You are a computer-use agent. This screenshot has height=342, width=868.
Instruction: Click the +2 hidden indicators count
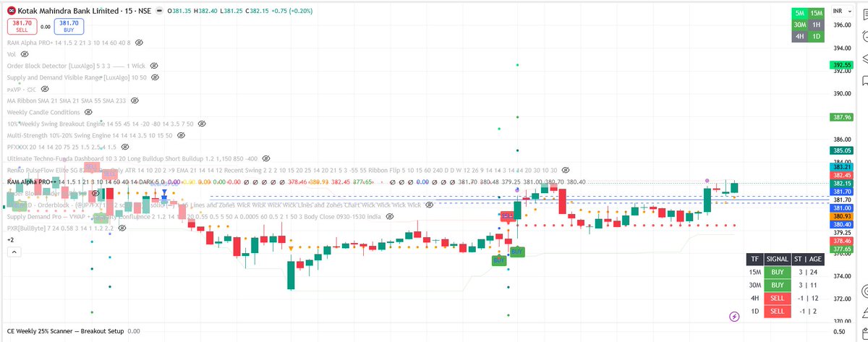click(11, 239)
